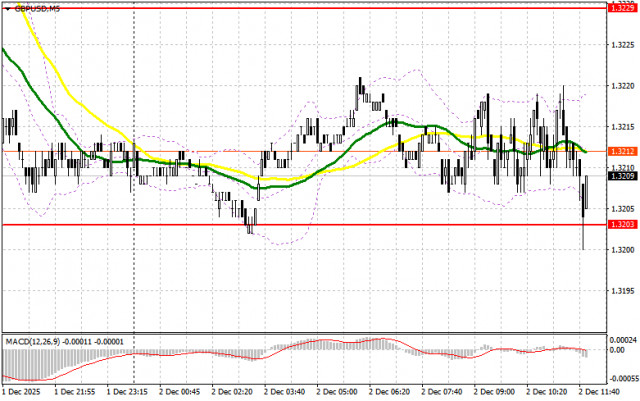Click the 1.3220 price scale value
The height and width of the screenshot is (401, 640).
(x=623, y=86)
